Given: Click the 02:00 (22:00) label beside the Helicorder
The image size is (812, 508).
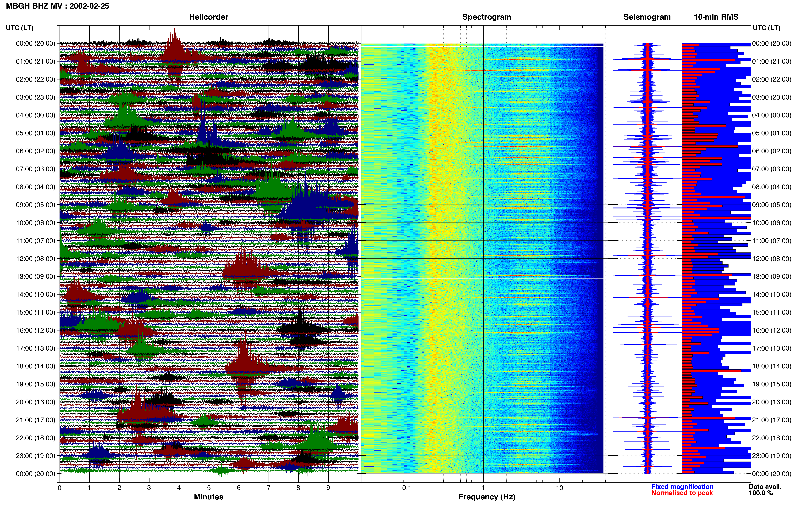Looking at the screenshot, I should click(x=36, y=79).
